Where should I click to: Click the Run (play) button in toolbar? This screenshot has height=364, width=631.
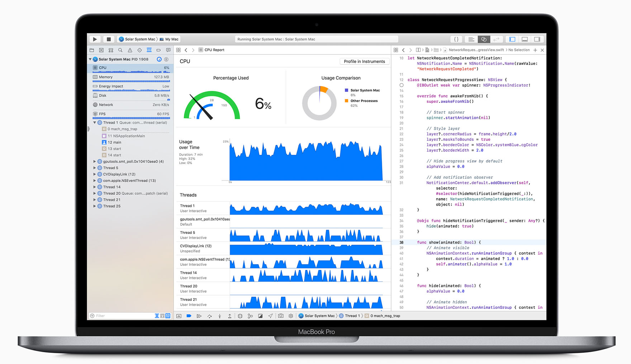point(95,39)
